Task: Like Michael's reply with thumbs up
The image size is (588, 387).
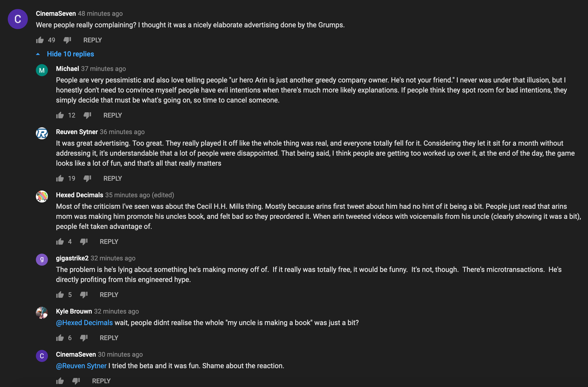Action: (60, 115)
